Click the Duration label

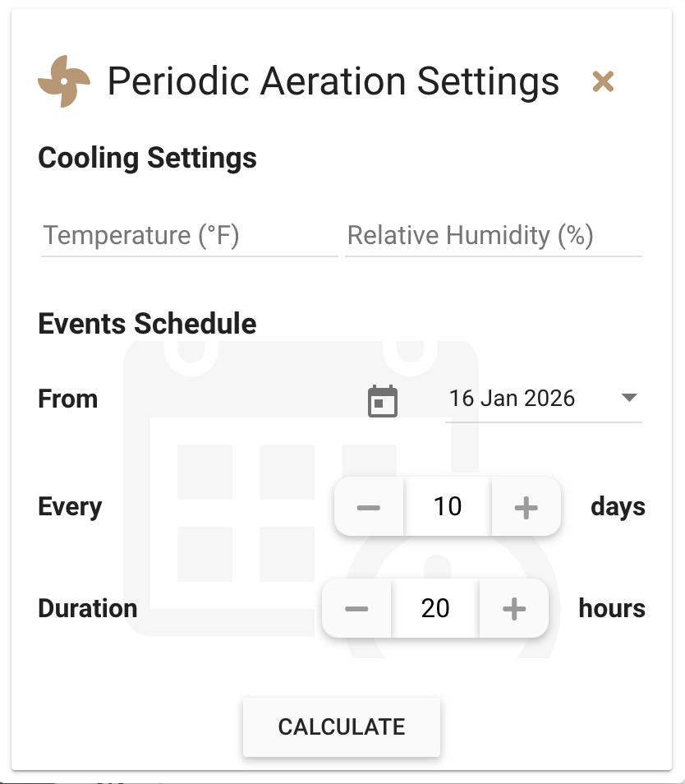(x=88, y=609)
